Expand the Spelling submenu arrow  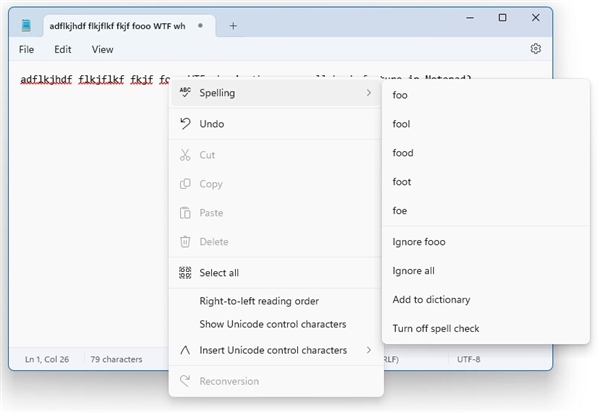[368, 93]
